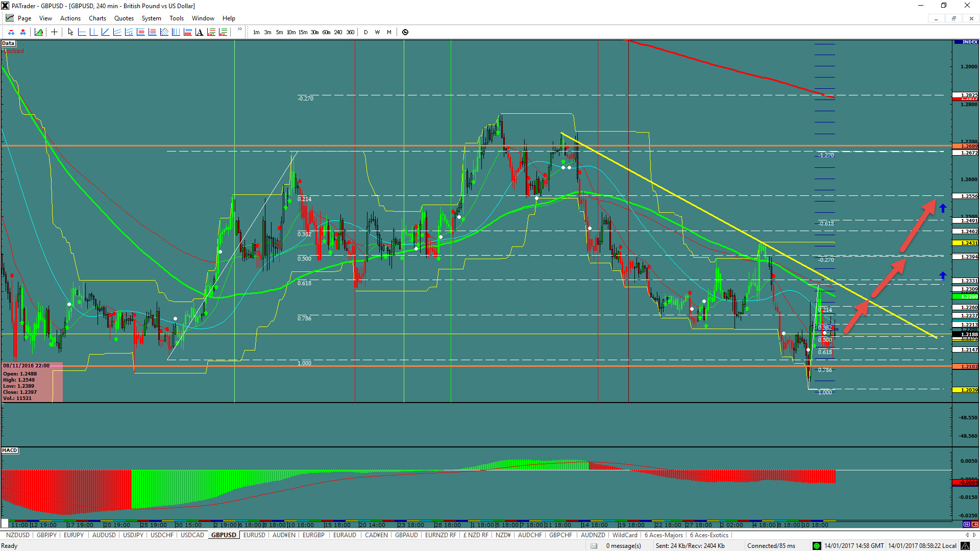
Task: Open the Tools menu
Action: tap(176, 18)
